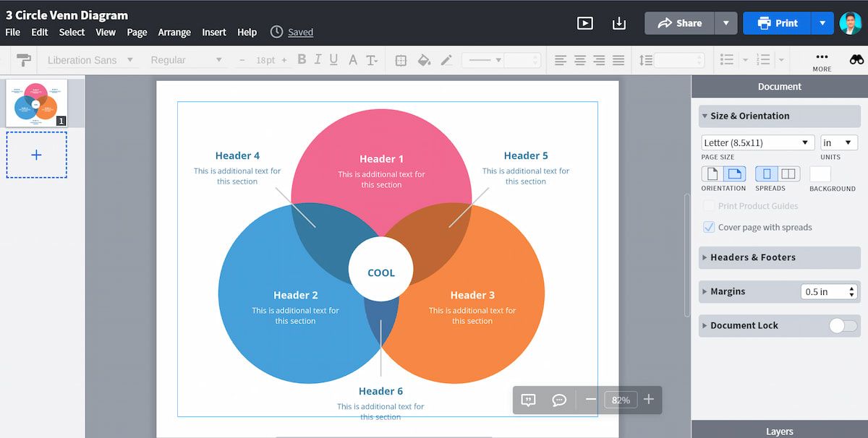Image resolution: width=868 pixels, height=438 pixels.
Task: Click the underline formatting icon
Action: coord(335,59)
